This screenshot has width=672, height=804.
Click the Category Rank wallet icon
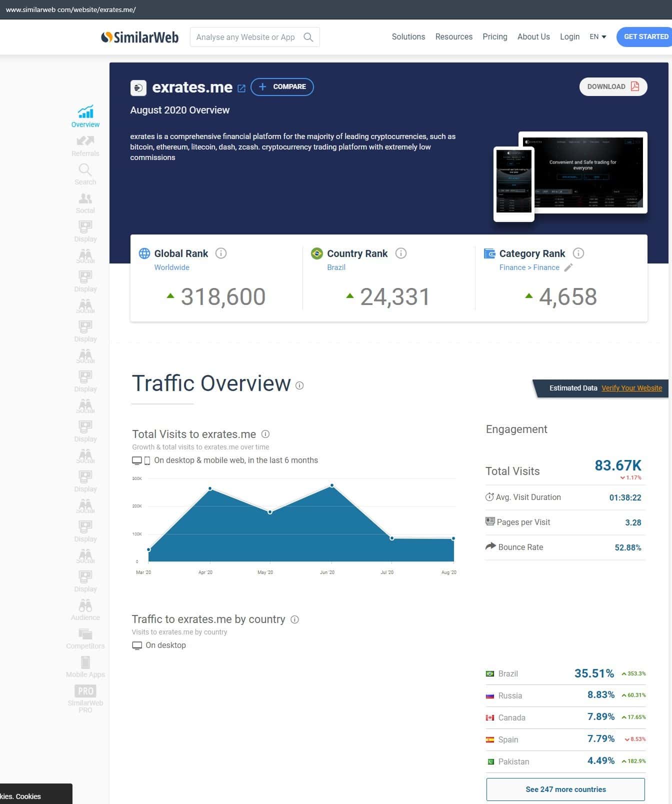pyautogui.click(x=489, y=253)
